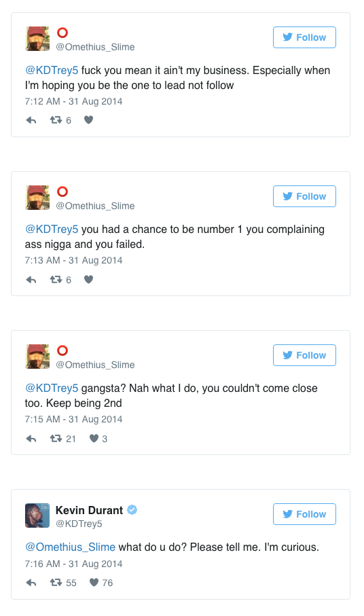Follow Omethius_Slime from the first tweet

click(304, 37)
